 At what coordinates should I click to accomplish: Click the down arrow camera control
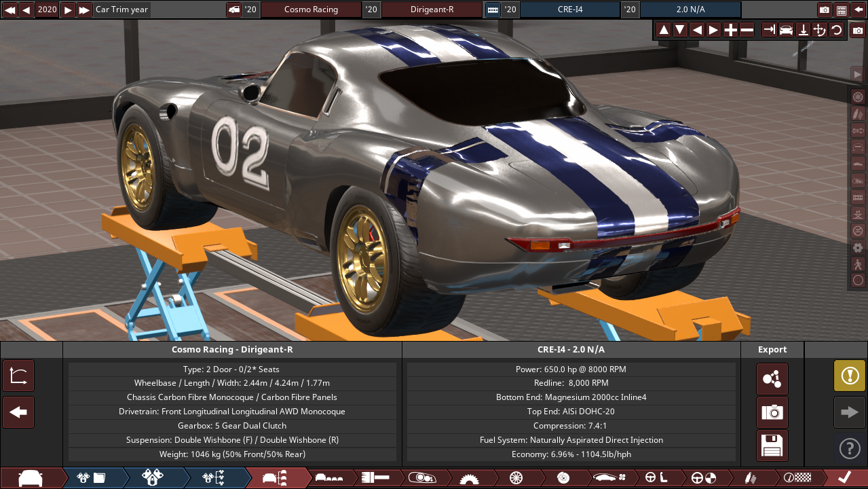[x=680, y=30]
